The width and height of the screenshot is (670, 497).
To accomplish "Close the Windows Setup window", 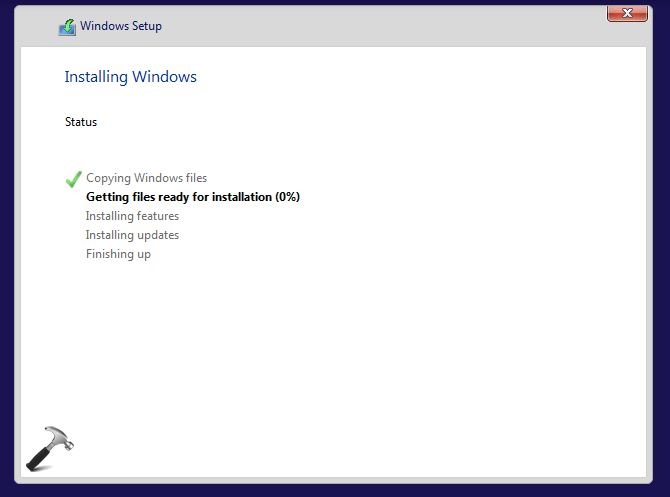I will click(x=627, y=14).
